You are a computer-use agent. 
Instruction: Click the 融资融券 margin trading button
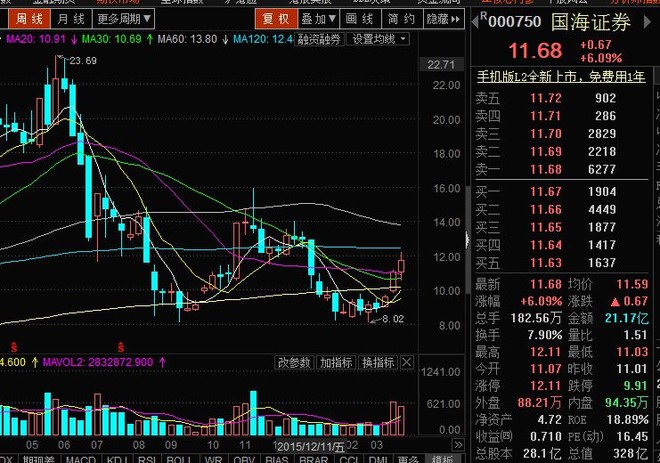pos(319,40)
